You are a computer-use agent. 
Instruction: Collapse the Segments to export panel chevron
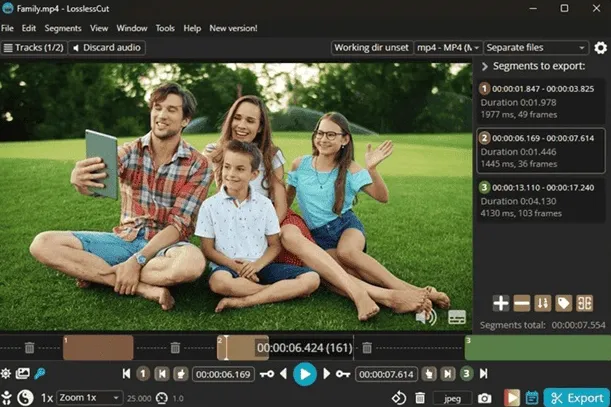pos(485,67)
